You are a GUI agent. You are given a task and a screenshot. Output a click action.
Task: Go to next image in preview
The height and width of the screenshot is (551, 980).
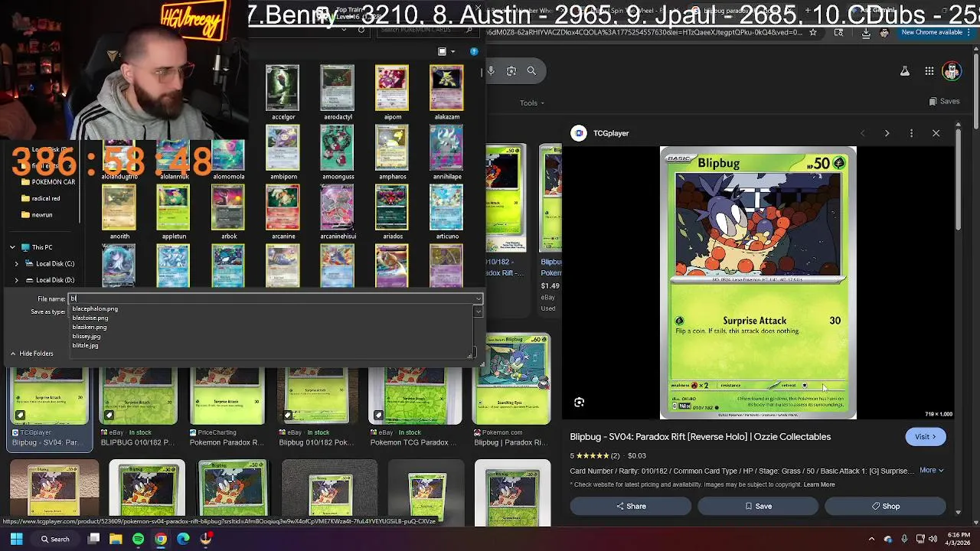887,133
